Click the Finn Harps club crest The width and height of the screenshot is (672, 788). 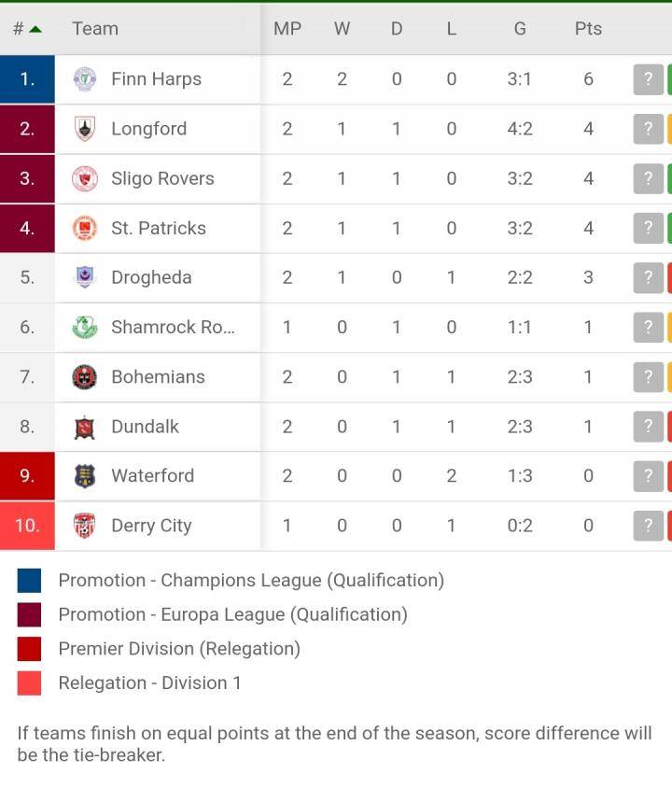pos(85,79)
